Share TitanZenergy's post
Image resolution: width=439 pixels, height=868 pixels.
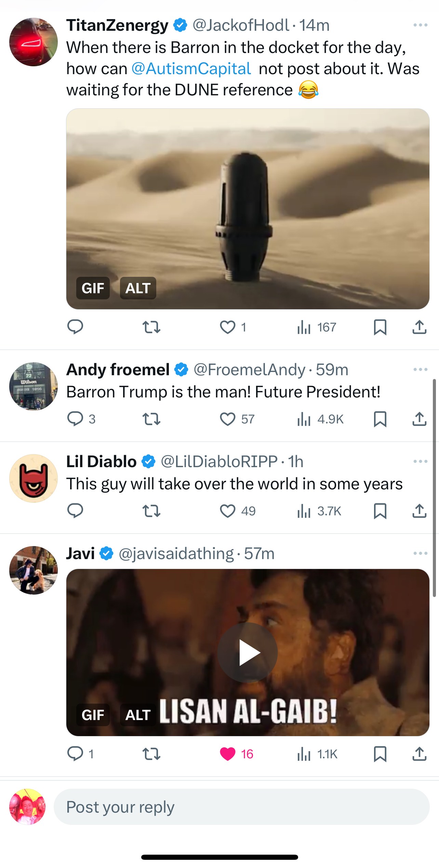[x=419, y=327]
